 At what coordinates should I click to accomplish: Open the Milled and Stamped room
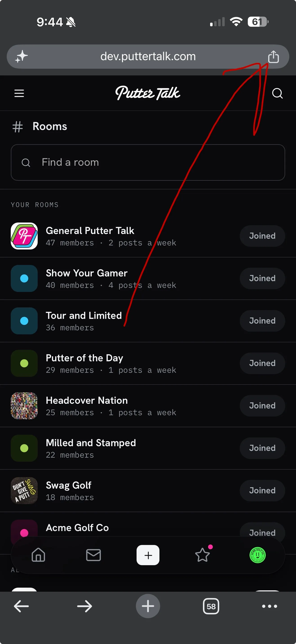pos(148,448)
